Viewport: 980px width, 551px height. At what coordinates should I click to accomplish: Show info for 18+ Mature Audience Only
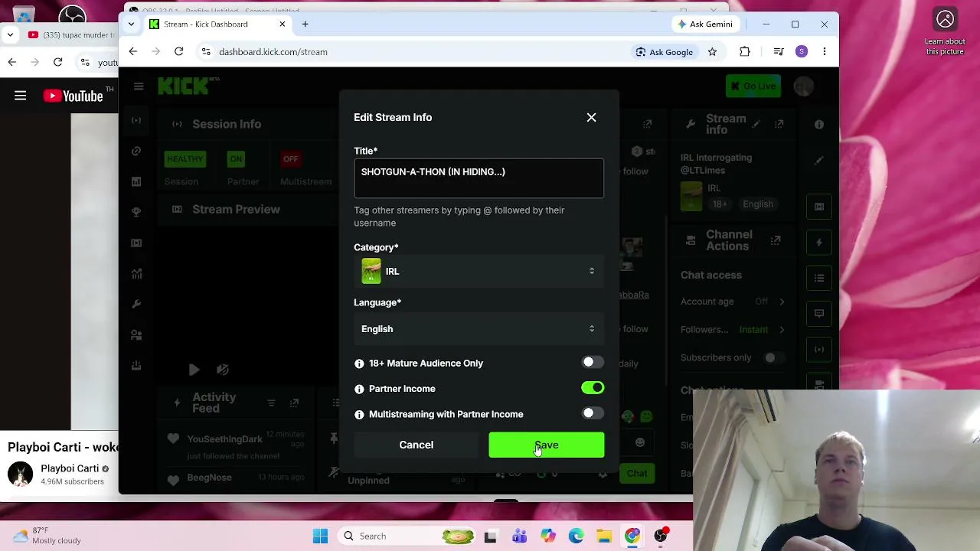pyautogui.click(x=359, y=364)
